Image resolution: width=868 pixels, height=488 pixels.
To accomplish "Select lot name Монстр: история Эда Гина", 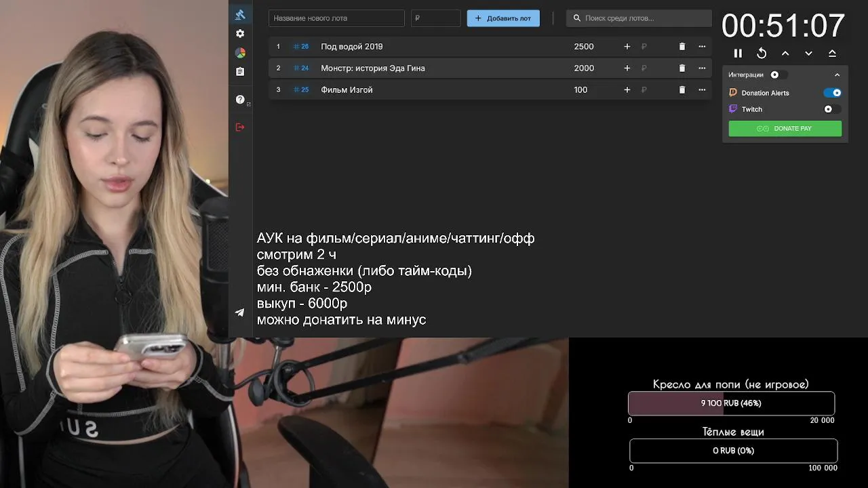I will [373, 68].
